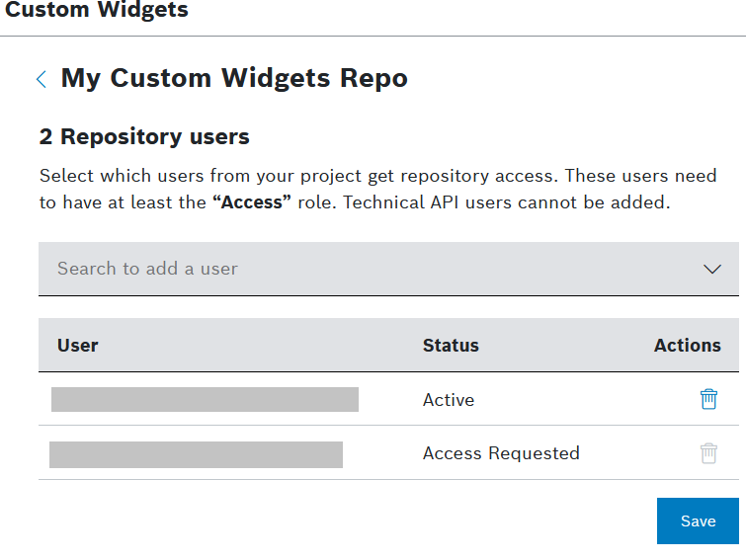
Task: Click the Access Requested status text
Action: click(501, 453)
